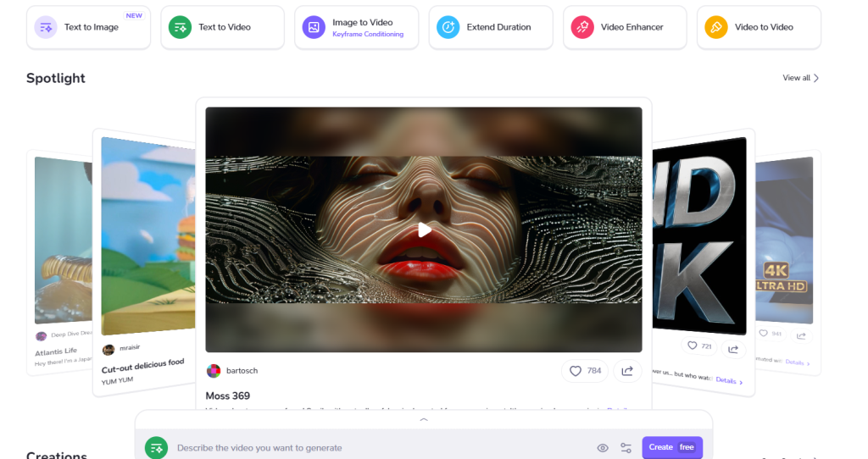Play the Moss 369 spotlight video
Image resolution: width=868 pixels, height=459 pixels.
(x=424, y=229)
